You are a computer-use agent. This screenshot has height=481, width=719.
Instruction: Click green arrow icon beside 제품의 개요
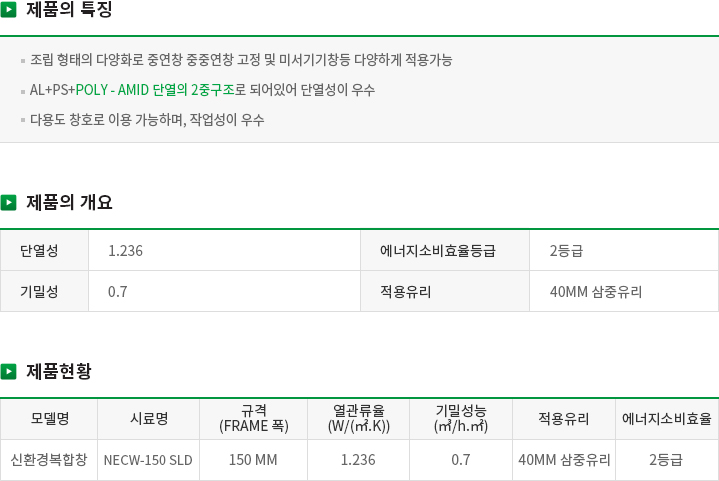[8, 202]
